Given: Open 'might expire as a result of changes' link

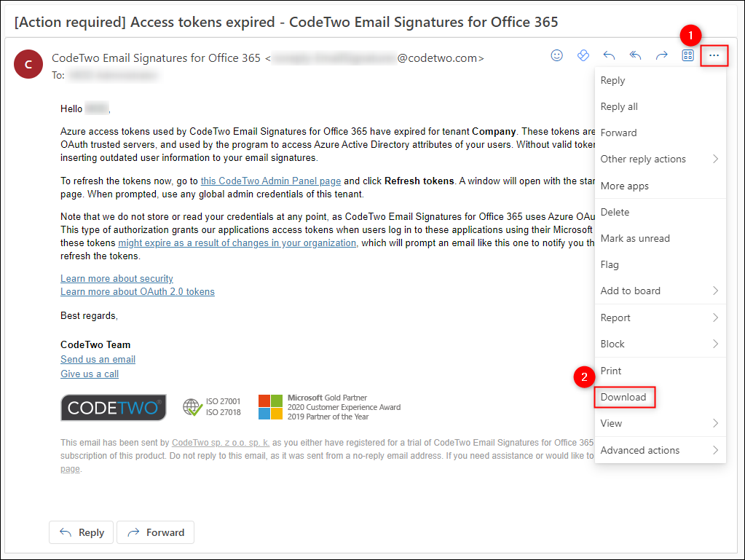Looking at the screenshot, I should click(x=237, y=242).
